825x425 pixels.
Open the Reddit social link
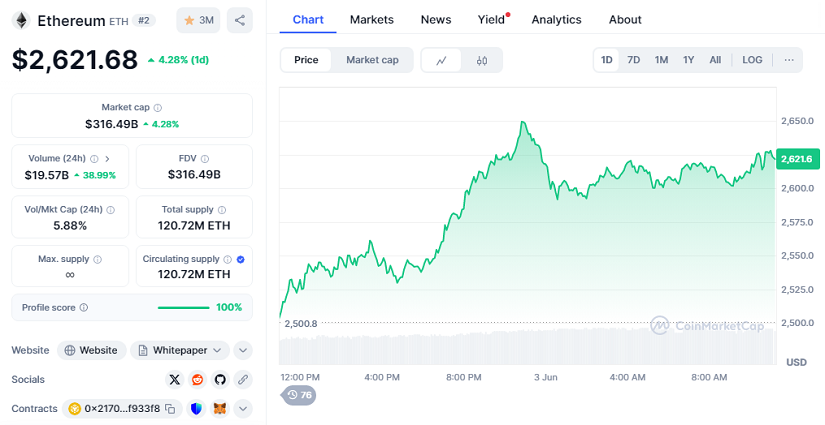[198, 379]
